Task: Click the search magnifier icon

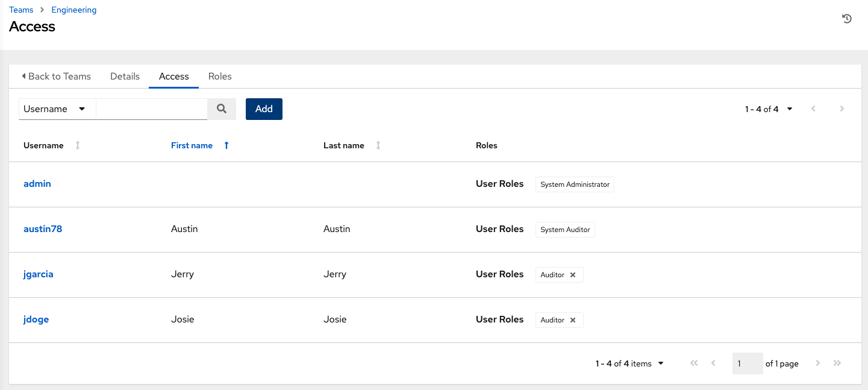Action: 221,109
